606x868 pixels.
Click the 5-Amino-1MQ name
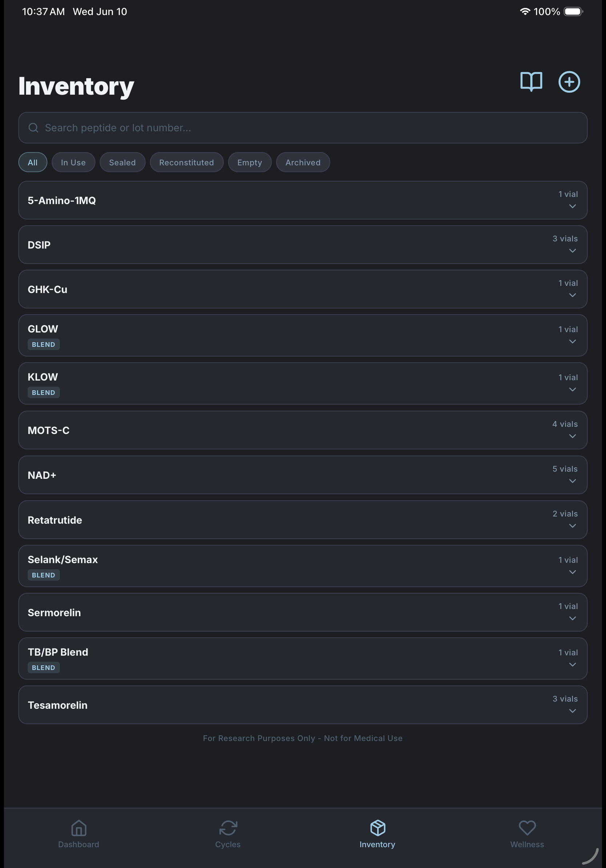pos(62,200)
